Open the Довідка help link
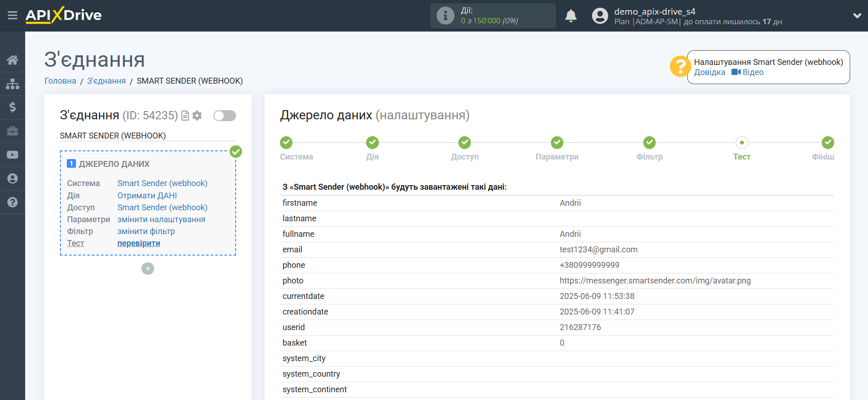 point(709,72)
